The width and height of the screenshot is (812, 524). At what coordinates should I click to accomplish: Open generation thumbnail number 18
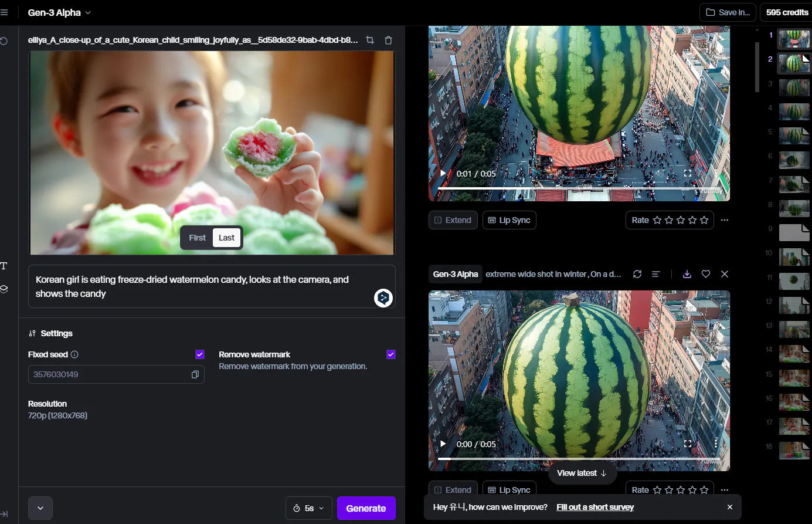click(794, 450)
